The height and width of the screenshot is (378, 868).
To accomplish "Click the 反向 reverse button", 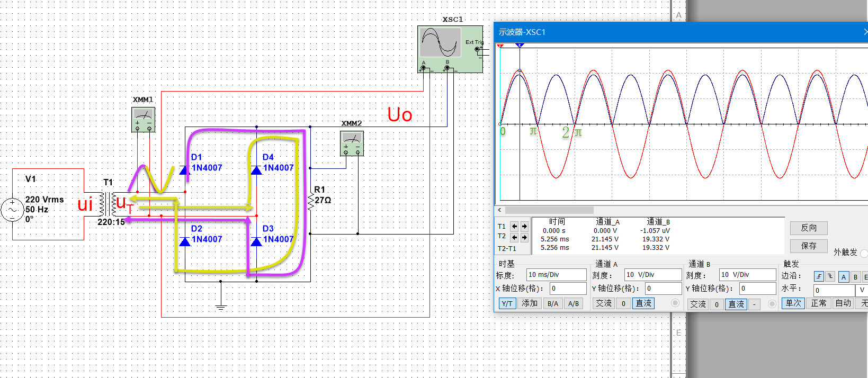I will click(x=808, y=228).
